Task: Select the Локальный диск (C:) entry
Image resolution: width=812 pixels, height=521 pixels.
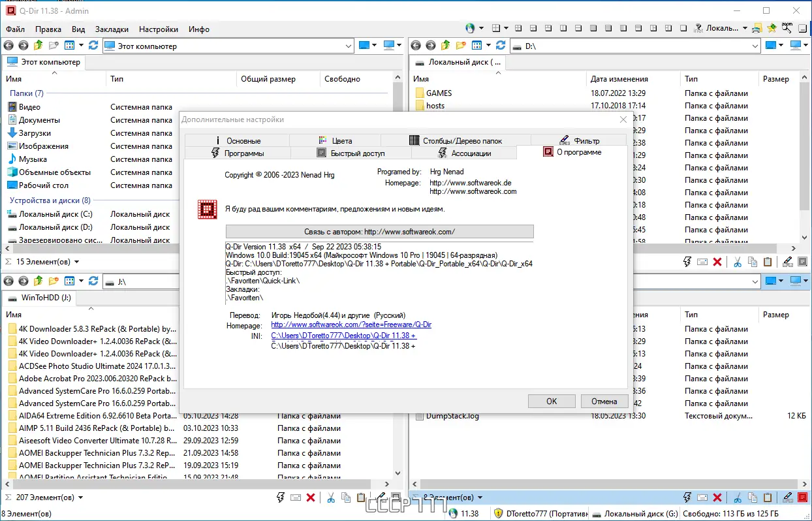Action: click(55, 214)
